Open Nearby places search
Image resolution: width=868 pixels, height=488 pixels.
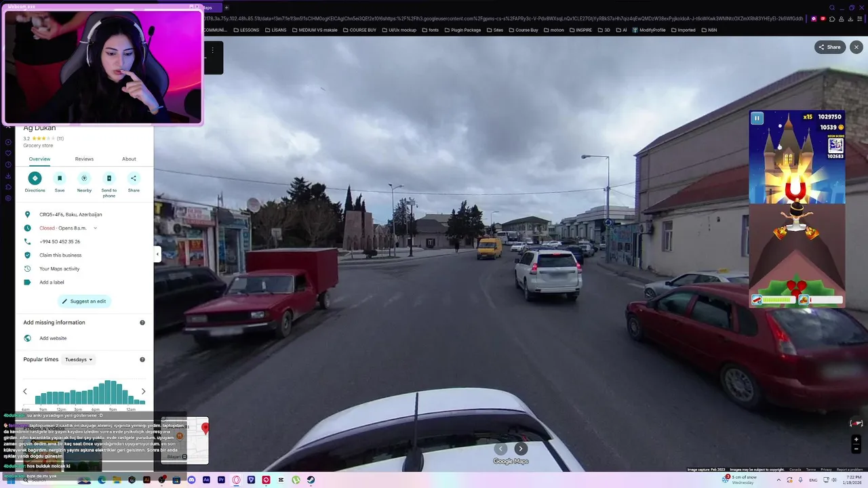click(84, 178)
